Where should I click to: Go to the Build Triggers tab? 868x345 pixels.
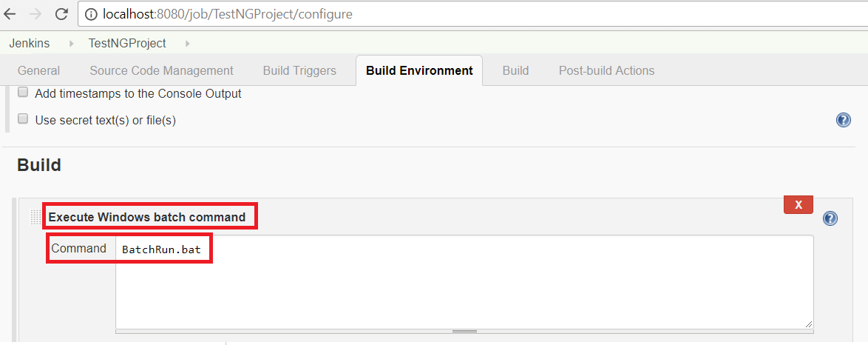coord(299,70)
